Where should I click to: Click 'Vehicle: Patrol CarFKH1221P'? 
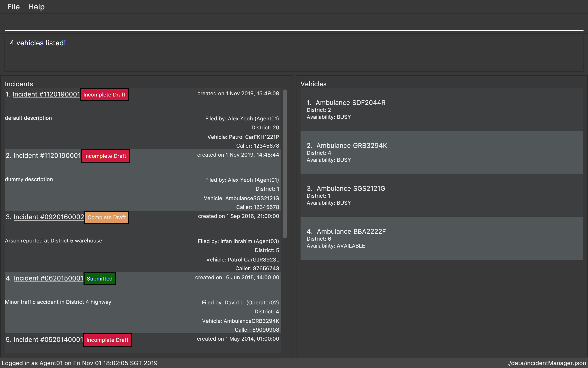click(243, 137)
